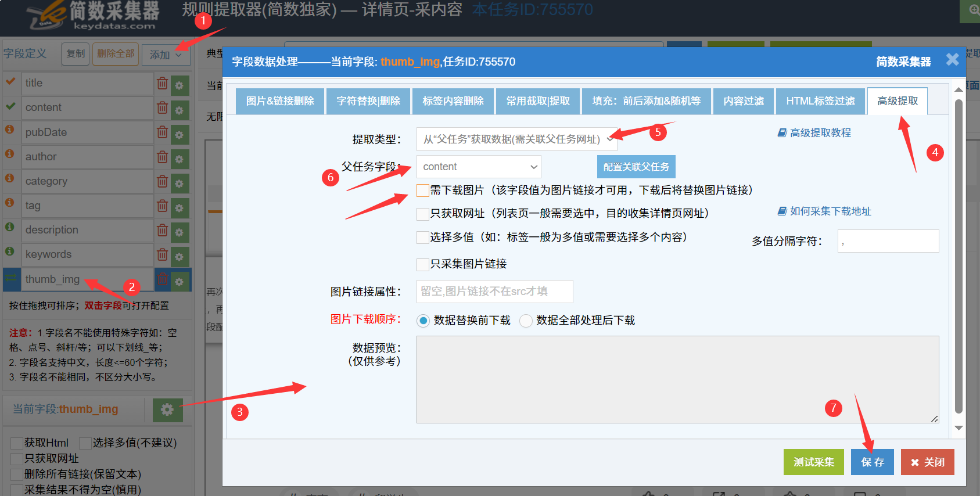Click the trash icon beside keywords field
The width and height of the screenshot is (980, 496).
tap(163, 254)
